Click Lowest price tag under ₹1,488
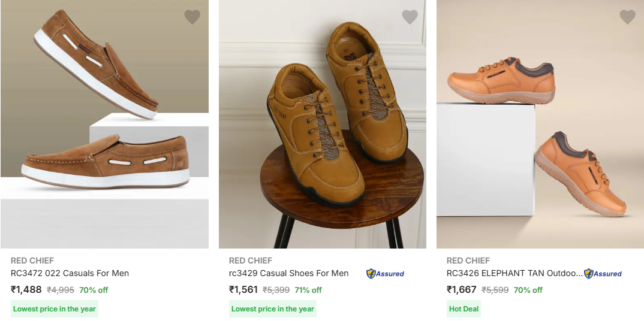644x321 pixels. (x=55, y=309)
